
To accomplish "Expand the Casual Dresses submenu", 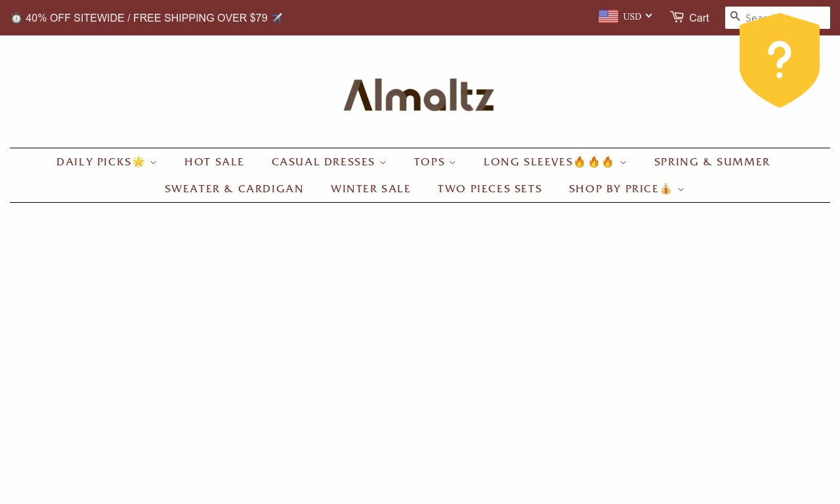I will 383,163.
